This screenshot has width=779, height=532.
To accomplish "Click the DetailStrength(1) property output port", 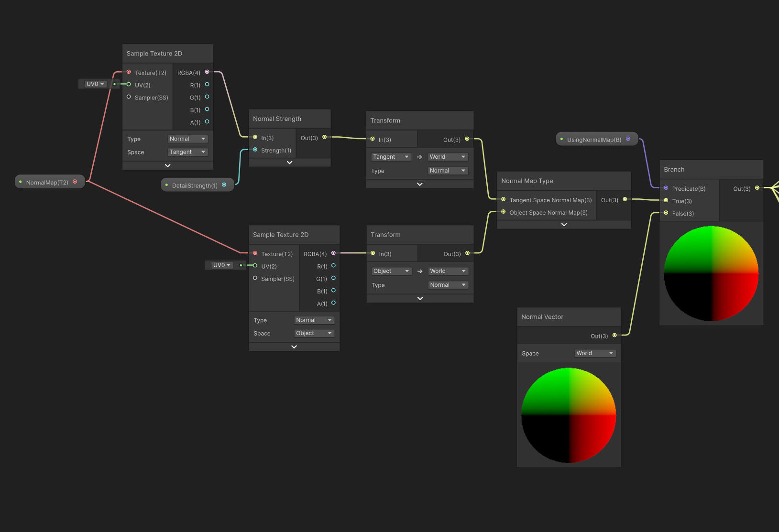I will [x=224, y=185].
